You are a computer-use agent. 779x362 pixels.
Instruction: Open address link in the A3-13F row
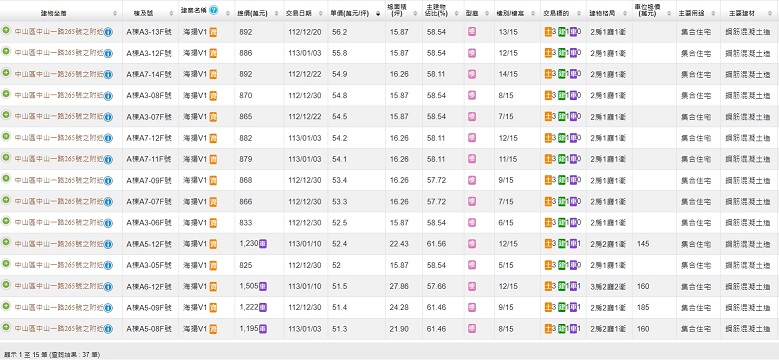(x=59, y=32)
